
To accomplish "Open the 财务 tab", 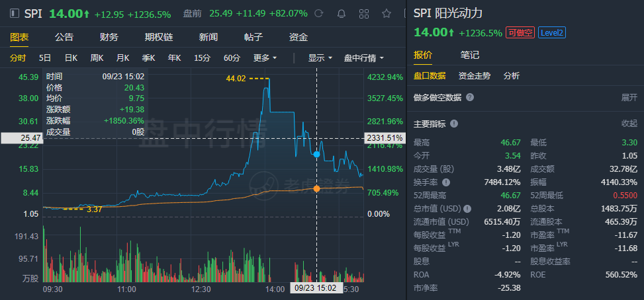I will coord(109,37).
